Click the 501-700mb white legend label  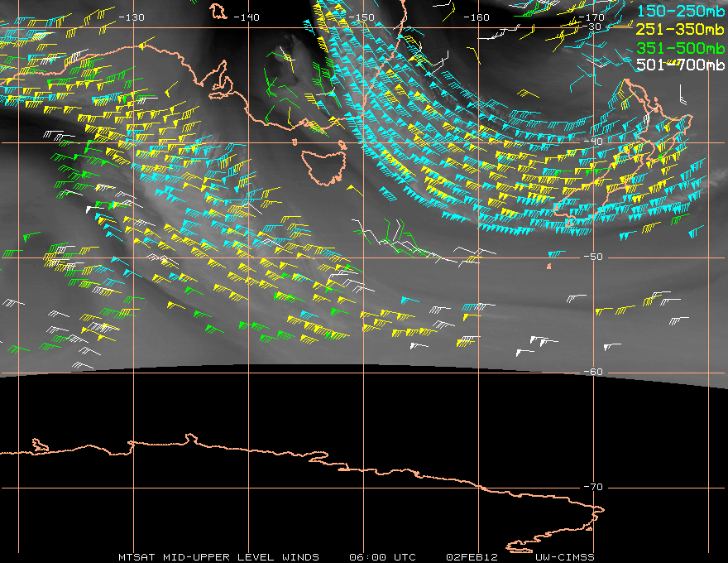tap(681, 65)
